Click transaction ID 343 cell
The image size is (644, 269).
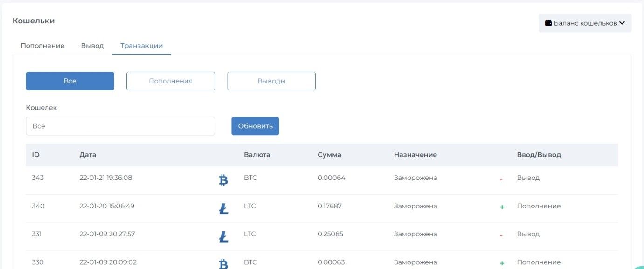[38, 178]
